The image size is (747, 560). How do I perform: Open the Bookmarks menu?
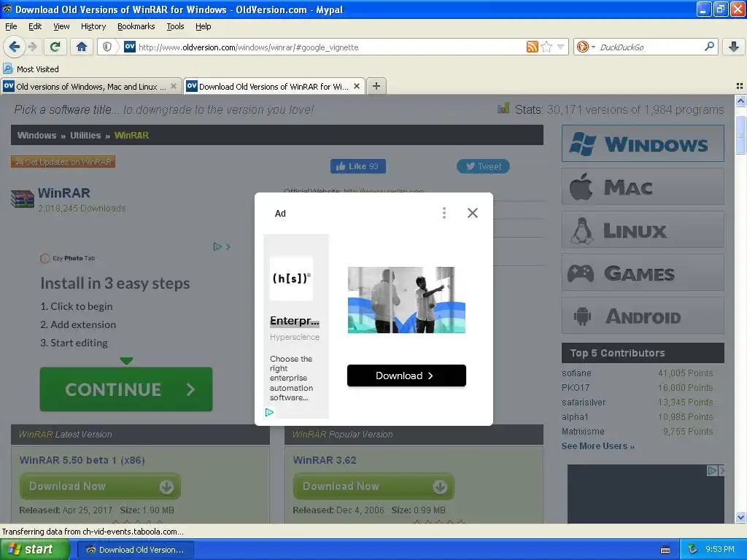pos(136,26)
